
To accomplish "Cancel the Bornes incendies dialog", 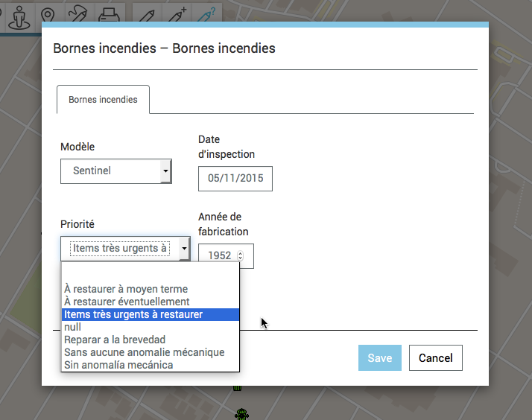I will [x=436, y=358].
